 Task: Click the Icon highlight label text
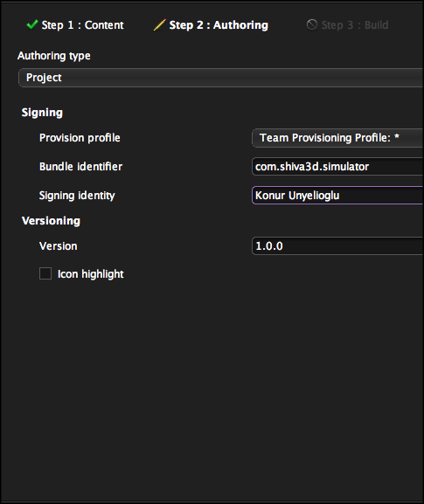pos(90,274)
